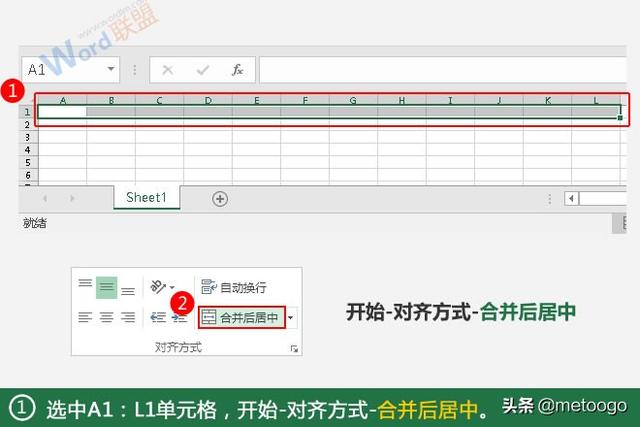Click 合并后居中 merge and center button
Image resolution: width=640 pixels, height=427 pixels.
coord(242,317)
